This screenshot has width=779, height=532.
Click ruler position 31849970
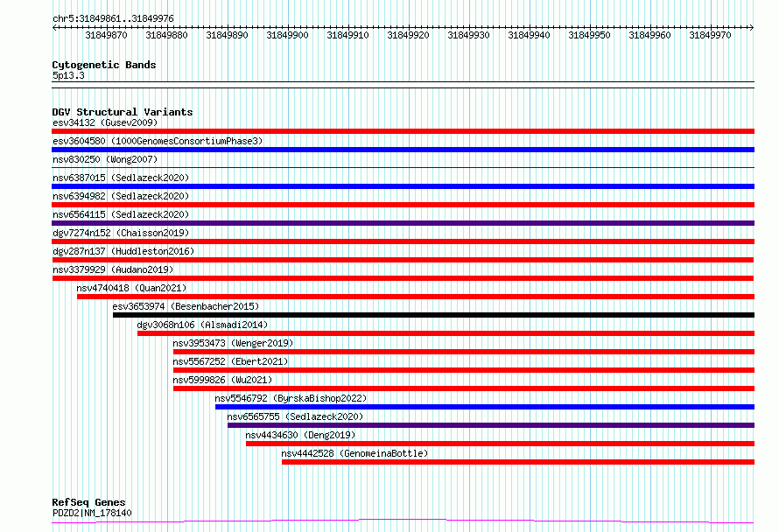(710, 35)
